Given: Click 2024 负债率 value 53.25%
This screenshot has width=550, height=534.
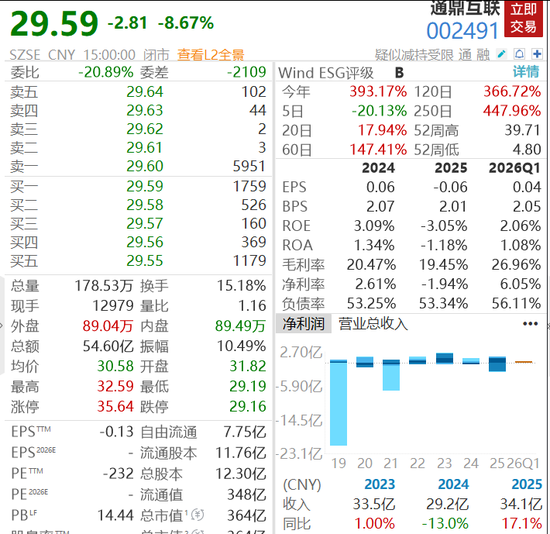Looking at the screenshot, I should pos(371,303).
